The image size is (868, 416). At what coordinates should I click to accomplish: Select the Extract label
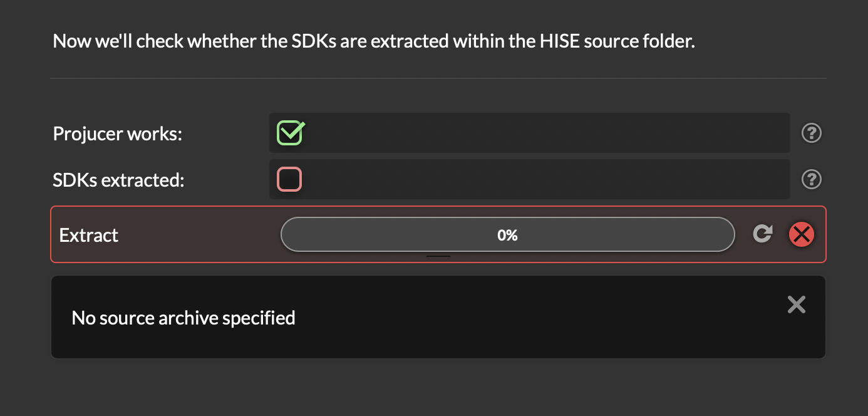89,235
